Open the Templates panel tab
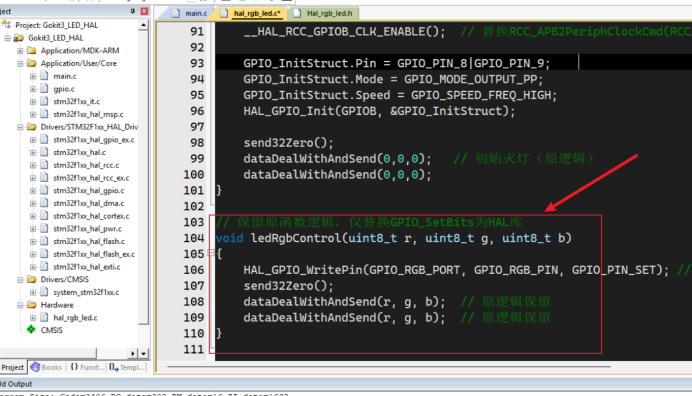 click(x=127, y=367)
